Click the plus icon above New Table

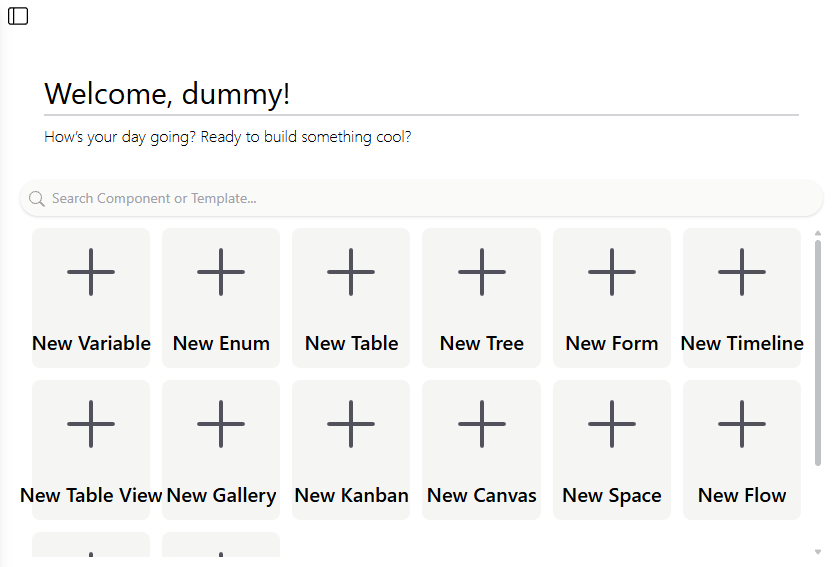[x=351, y=272]
